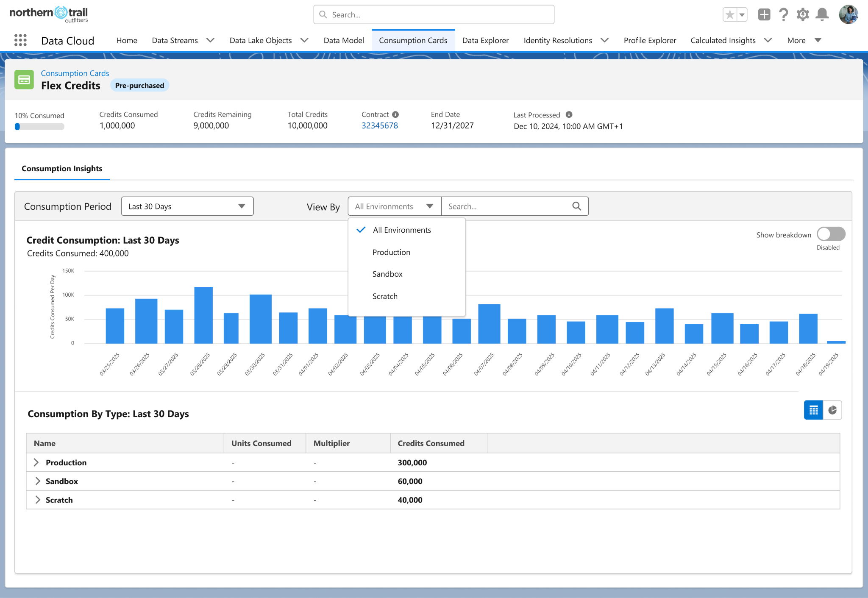The width and height of the screenshot is (868, 598).
Task: Open the Consumption Period dropdown
Action: pyautogui.click(x=187, y=206)
